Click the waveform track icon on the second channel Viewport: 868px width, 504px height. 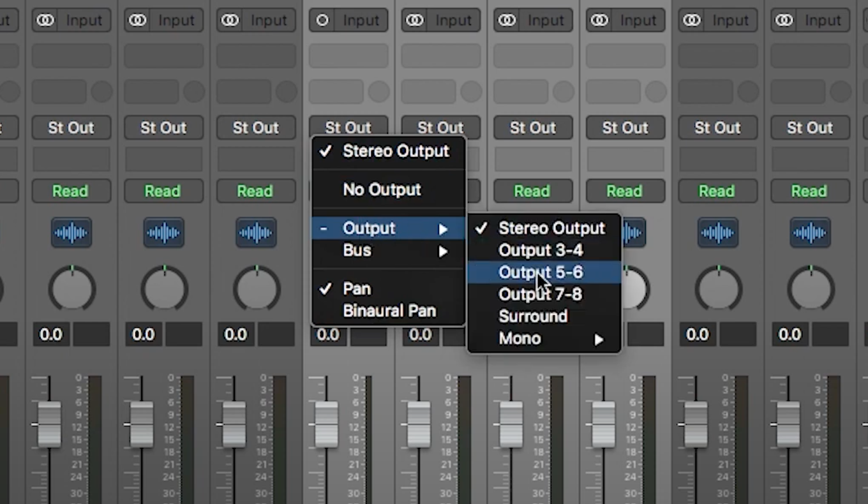point(163,232)
